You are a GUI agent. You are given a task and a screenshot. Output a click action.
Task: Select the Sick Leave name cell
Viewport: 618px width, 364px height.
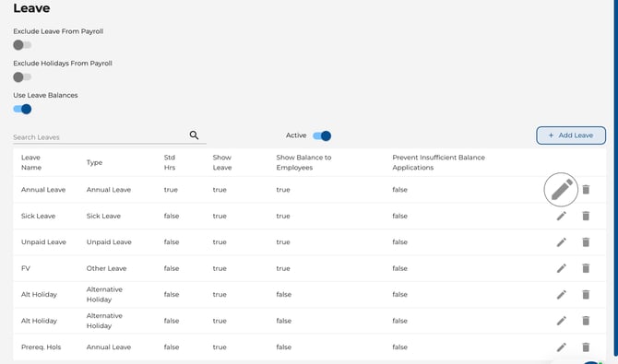coord(38,216)
